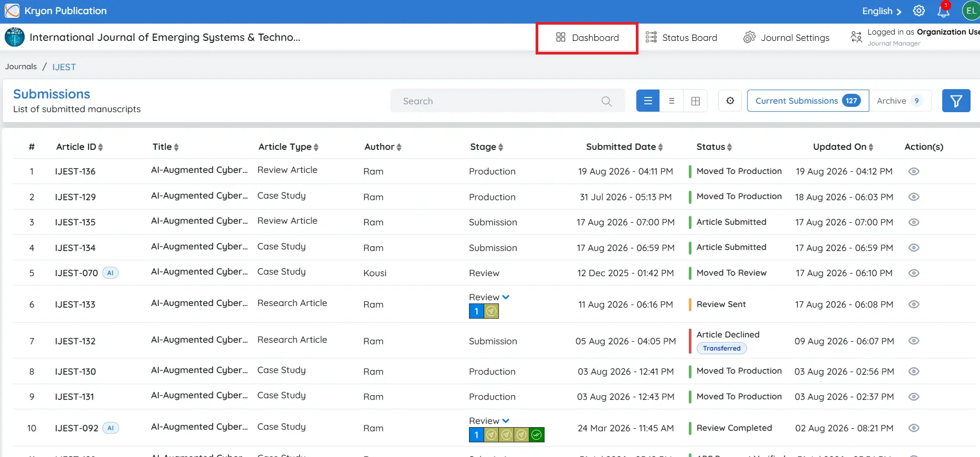Click the International Journal of Emerging Systems title
Screen dimensions: 980x457
point(165,37)
